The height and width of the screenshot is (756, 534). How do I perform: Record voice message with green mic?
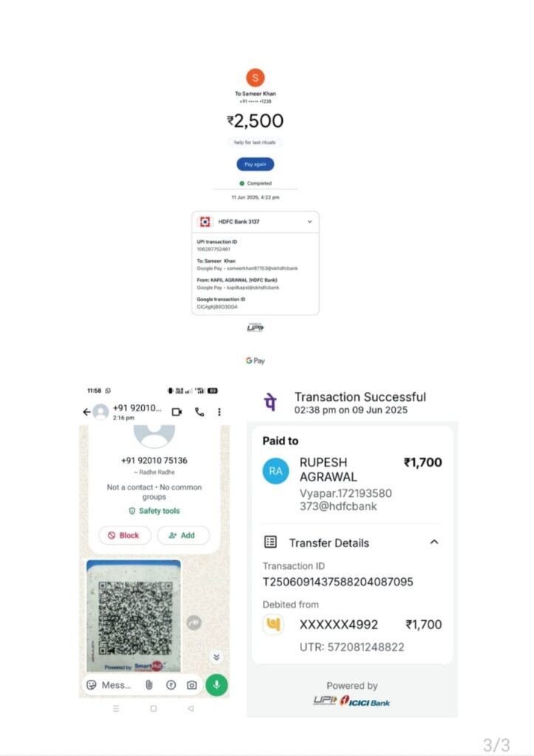pos(216,684)
